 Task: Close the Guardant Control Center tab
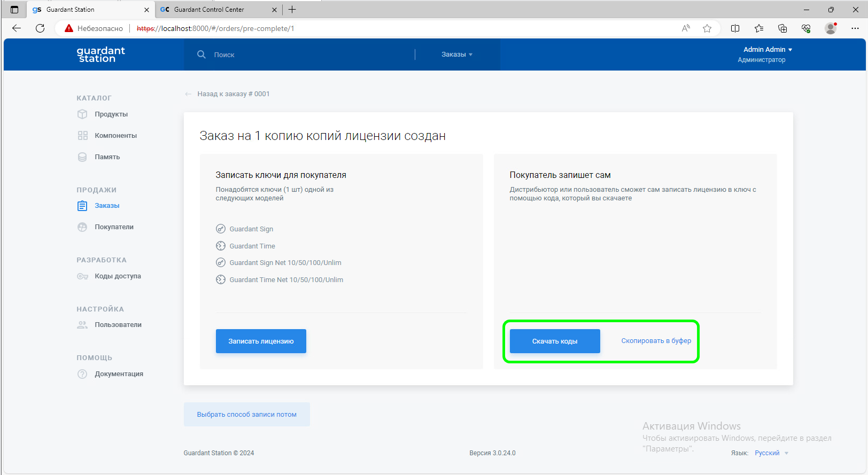tap(275, 10)
